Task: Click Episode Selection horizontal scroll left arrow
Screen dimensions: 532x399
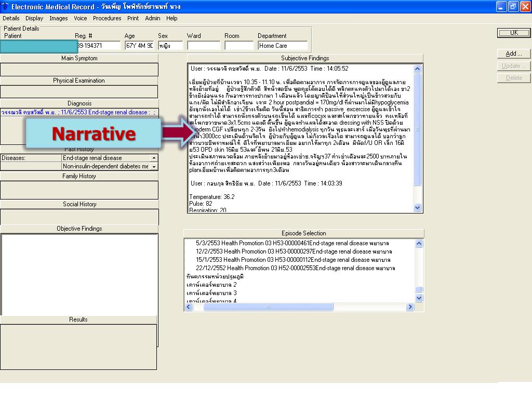Action: click(x=189, y=307)
